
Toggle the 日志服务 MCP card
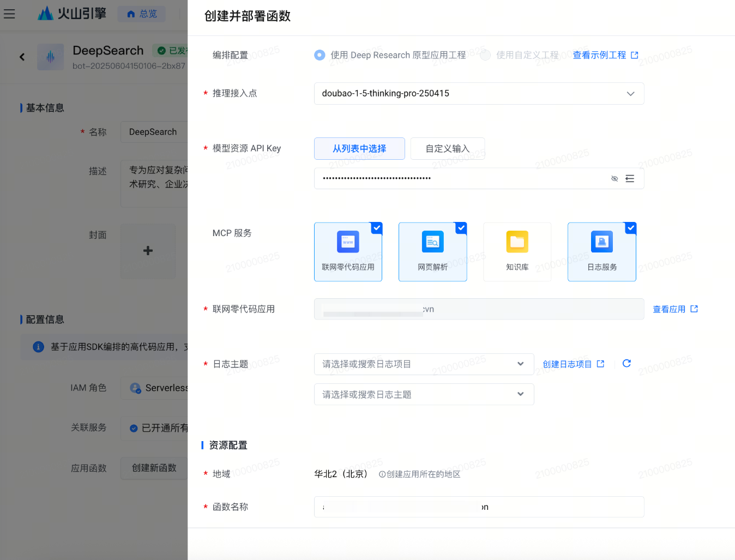tap(602, 252)
